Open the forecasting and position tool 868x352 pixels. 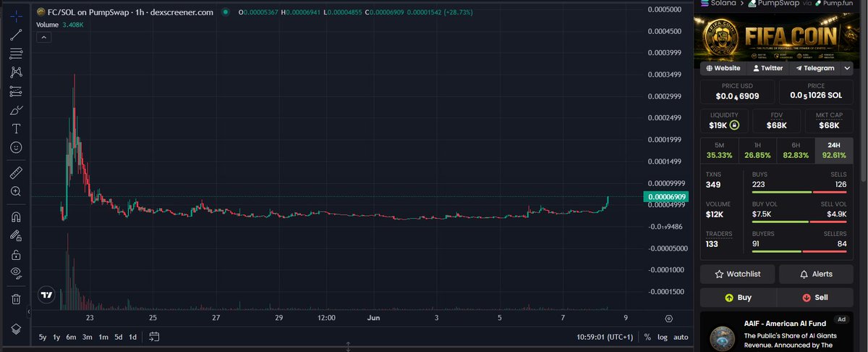pos(16,91)
